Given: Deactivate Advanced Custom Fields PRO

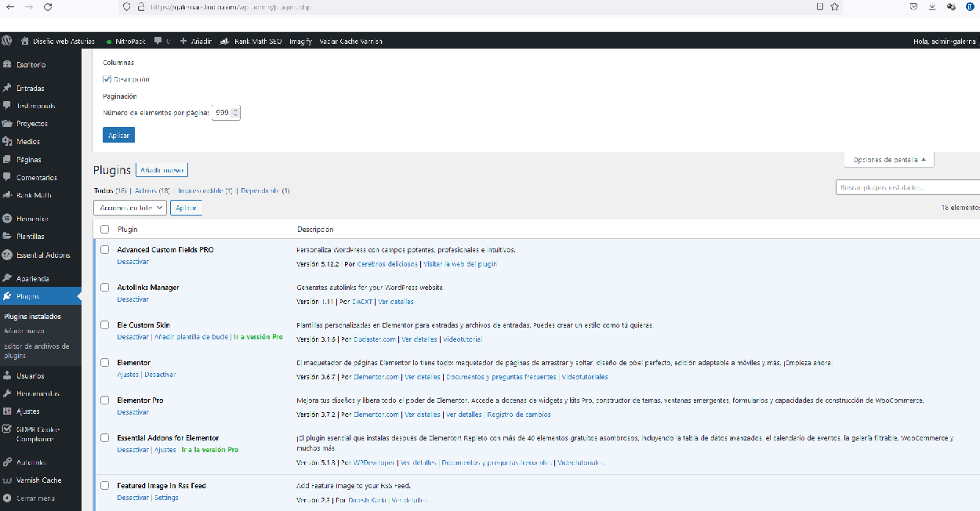Looking at the screenshot, I should [132, 262].
